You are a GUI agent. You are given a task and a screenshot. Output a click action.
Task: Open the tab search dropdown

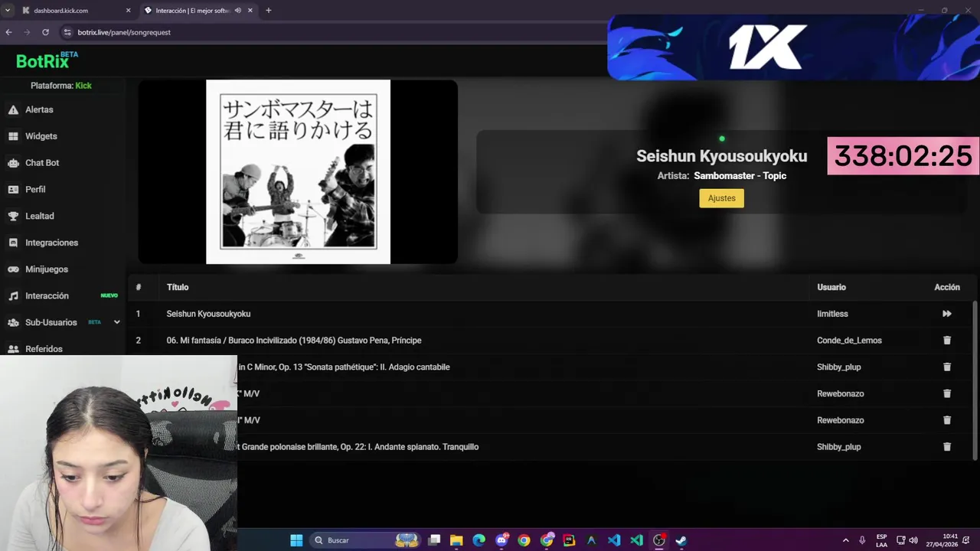[7, 11]
